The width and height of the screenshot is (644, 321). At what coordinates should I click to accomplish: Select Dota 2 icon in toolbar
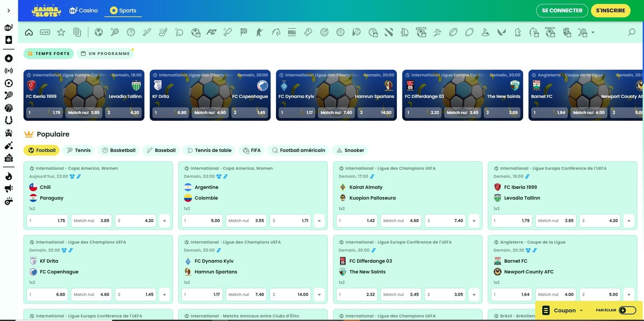[389, 32]
